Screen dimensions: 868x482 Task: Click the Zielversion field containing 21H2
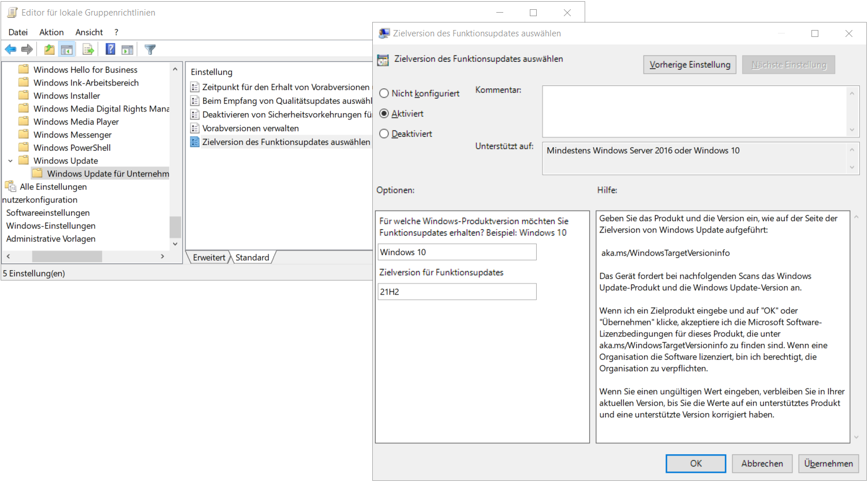(x=457, y=292)
